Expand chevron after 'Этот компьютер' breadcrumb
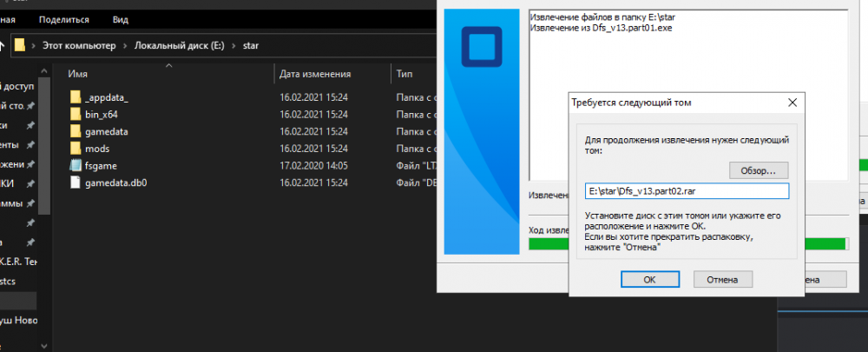Image resolution: width=868 pixels, height=352 pixels. [x=125, y=45]
